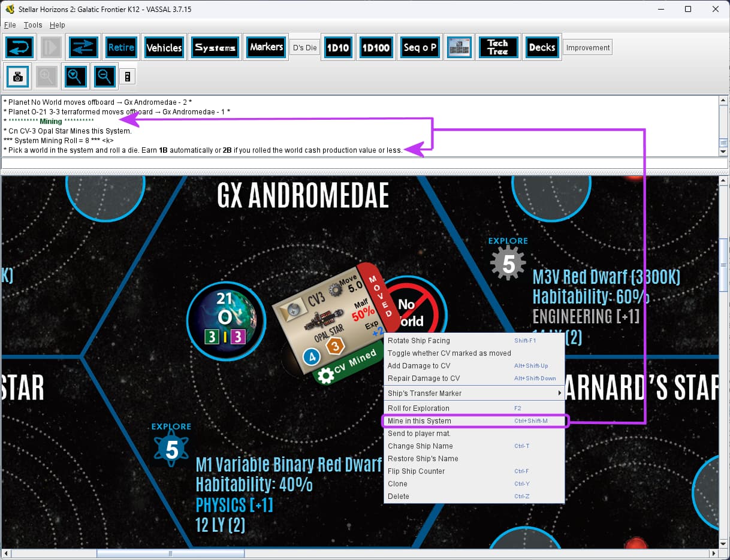Click the zoom select magnifier icon
The width and height of the screenshot is (730, 560).
pos(76,76)
